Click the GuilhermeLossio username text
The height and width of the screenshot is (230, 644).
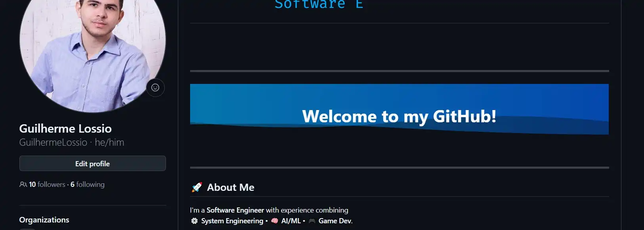53,143
